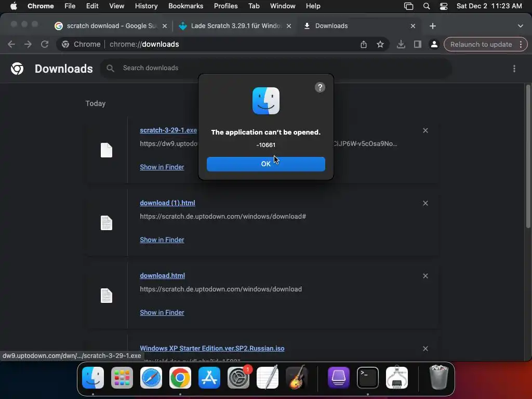The image size is (532, 399).
Task: Show scratch-3-29-1.exe in Finder
Action: point(162,167)
